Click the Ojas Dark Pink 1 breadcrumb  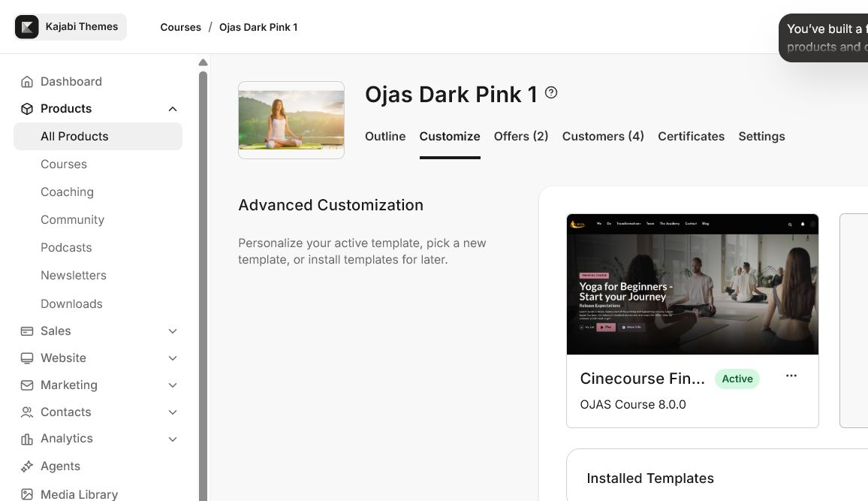point(258,27)
